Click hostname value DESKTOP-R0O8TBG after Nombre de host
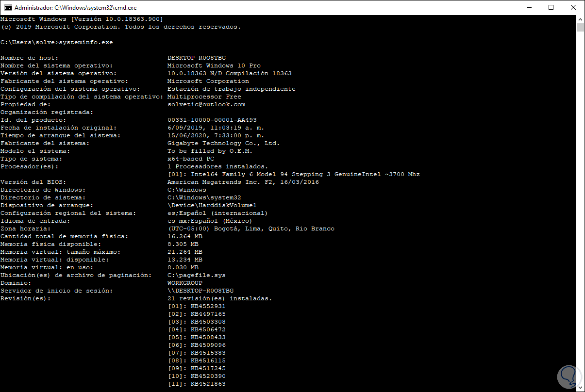This screenshot has height=392, width=585. (197, 58)
